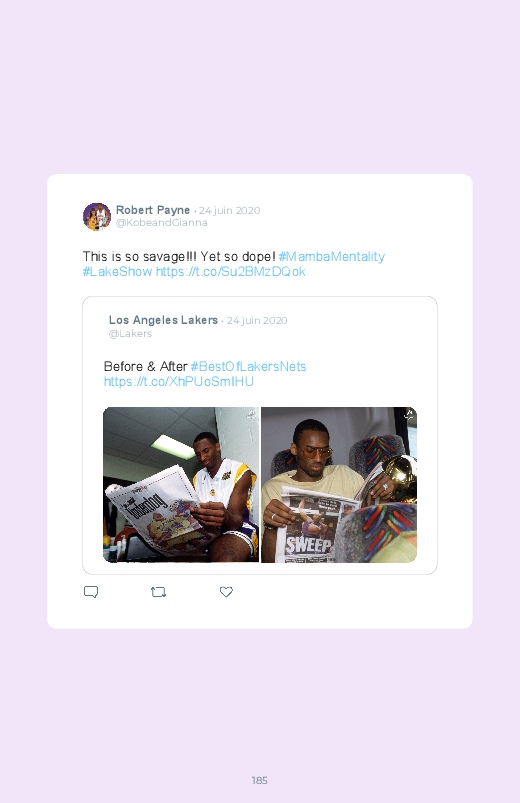Click the corner icon on the Sweep newspaper photo
The width and height of the screenshot is (520, 803).
(x=409, y=414)
